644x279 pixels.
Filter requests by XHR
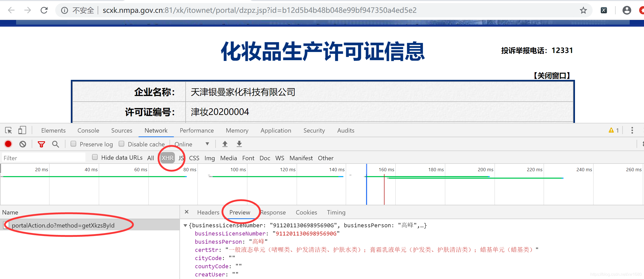167,158
